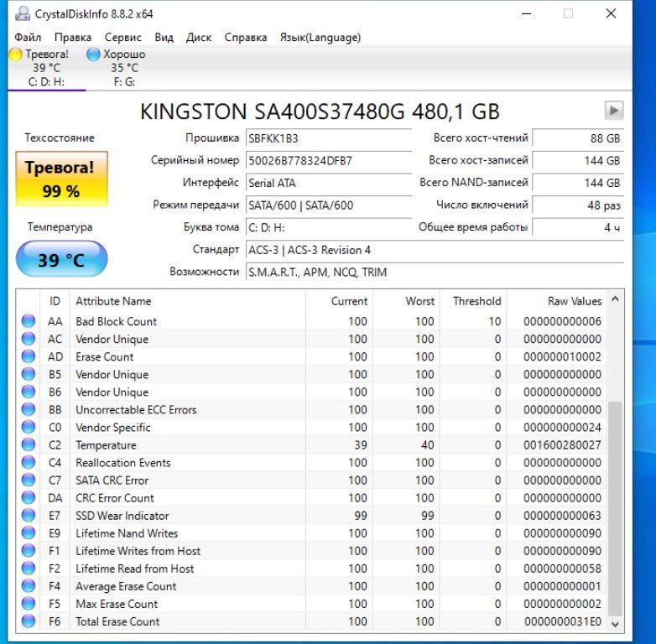Click status icon of Max Erase Count row

[28, 604]
